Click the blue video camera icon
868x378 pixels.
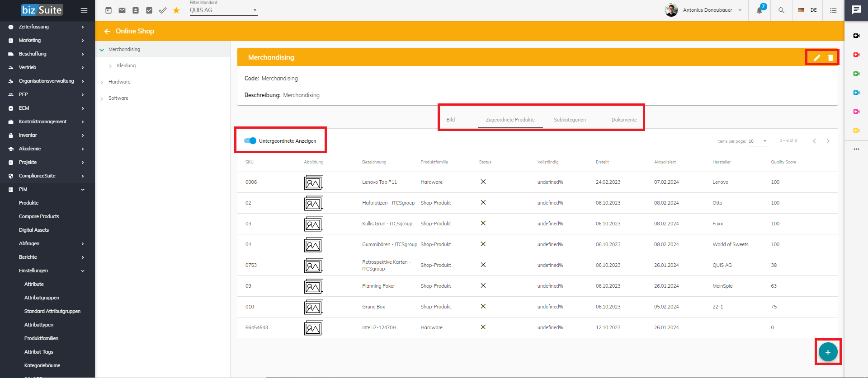pos(856,93)
